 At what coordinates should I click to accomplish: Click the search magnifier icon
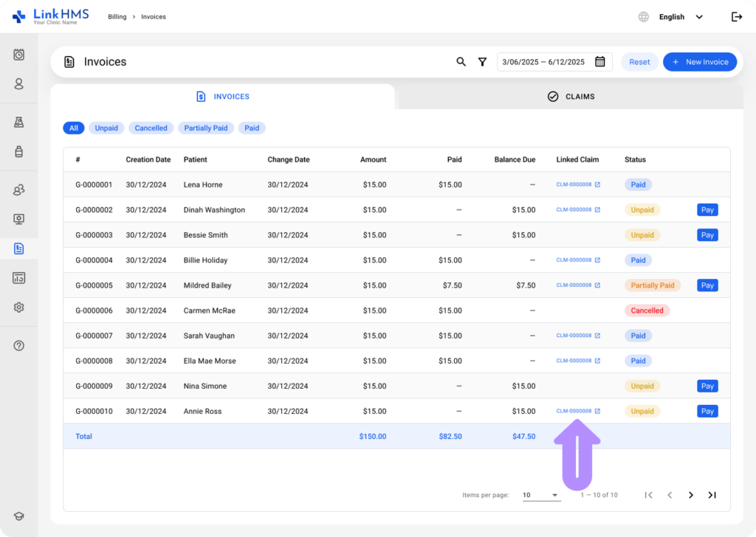pos(461,62)
